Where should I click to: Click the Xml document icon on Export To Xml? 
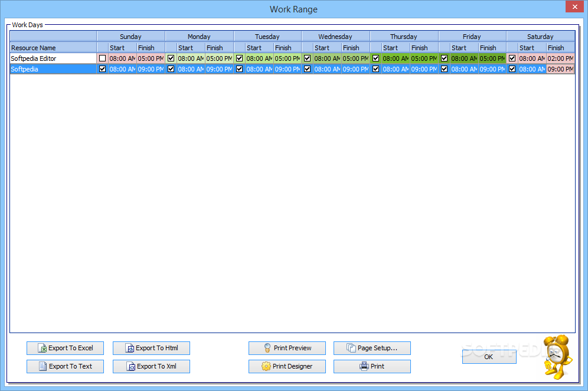pyautogui.click(x=131, y=366)
